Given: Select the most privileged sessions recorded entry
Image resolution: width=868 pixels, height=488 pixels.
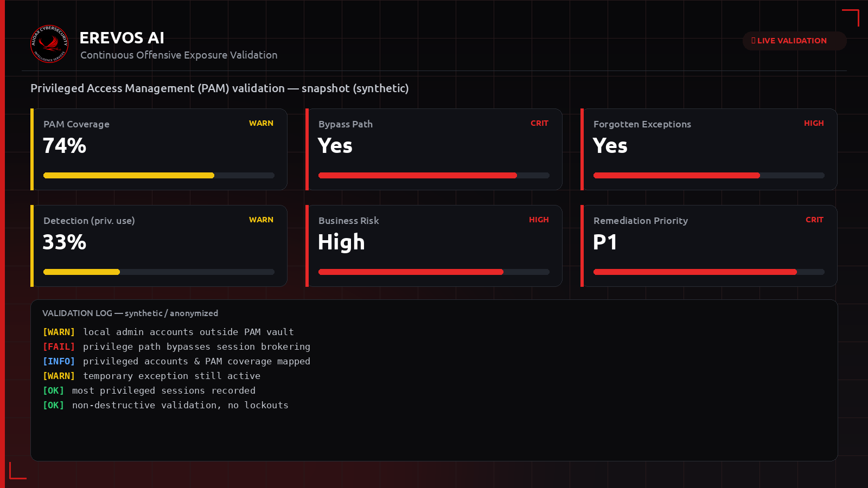Looking at the screenshot, I should point(164,390).
